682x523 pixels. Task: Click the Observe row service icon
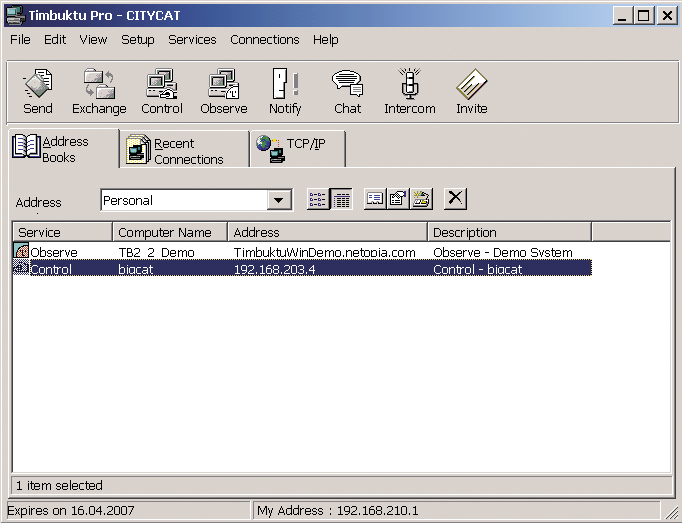tap(21, 251)
